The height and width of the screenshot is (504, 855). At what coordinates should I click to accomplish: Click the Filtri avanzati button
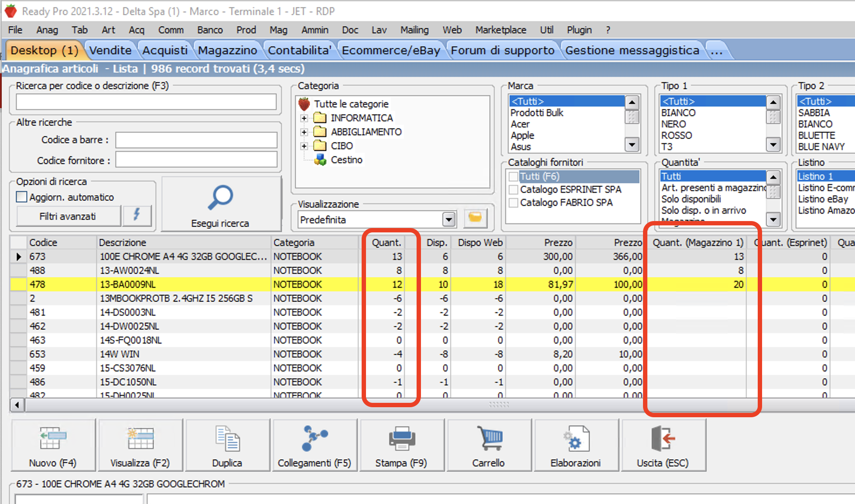point(68,216)
